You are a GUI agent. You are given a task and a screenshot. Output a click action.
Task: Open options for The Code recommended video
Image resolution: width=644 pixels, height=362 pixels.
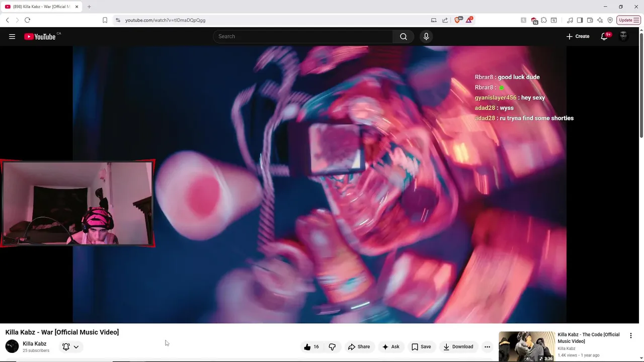tap(631, 335)
